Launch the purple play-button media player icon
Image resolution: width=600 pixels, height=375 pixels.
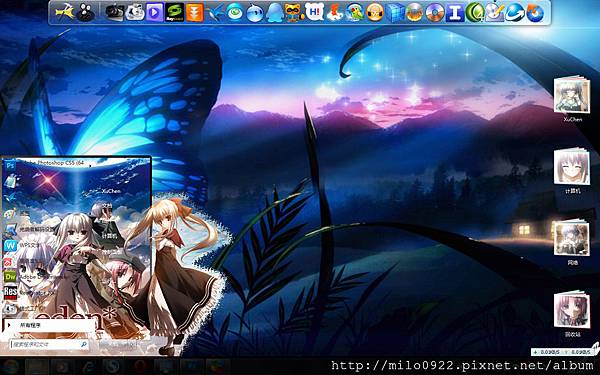pyautogui.click(x=155, y=12)
